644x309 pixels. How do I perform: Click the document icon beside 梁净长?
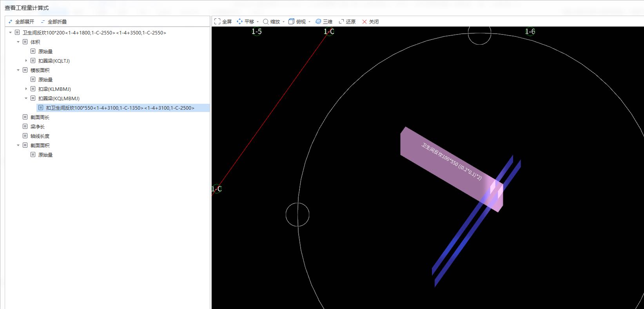pyautogui.click(x=25, y=126)
